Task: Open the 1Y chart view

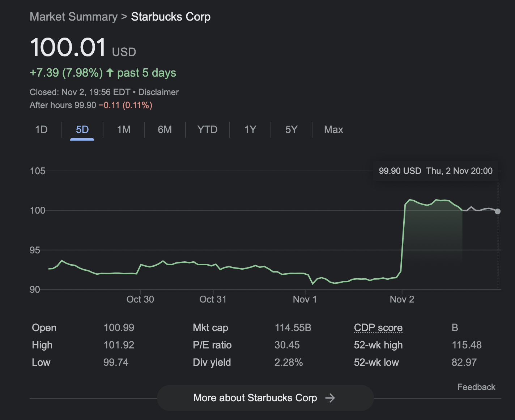Action: [250, 129]
